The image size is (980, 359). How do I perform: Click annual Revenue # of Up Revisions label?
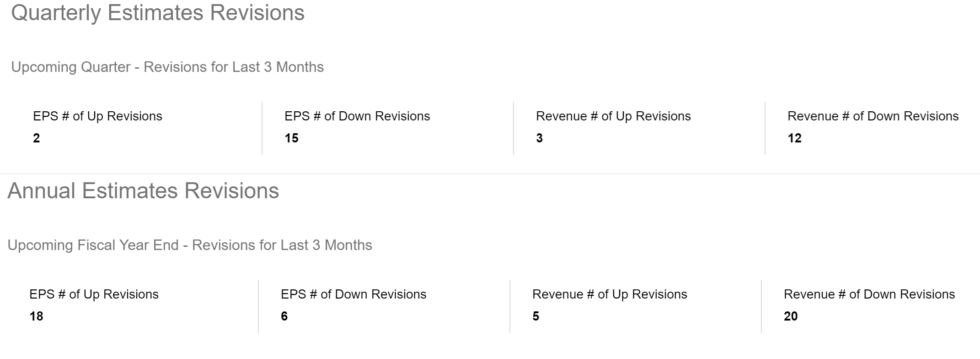tap(610, 294)
